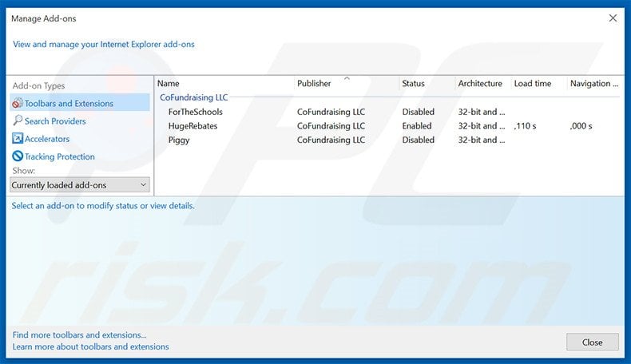Click the Close button
This screenshot has width=631, height=364.
(x=593, y=342)
